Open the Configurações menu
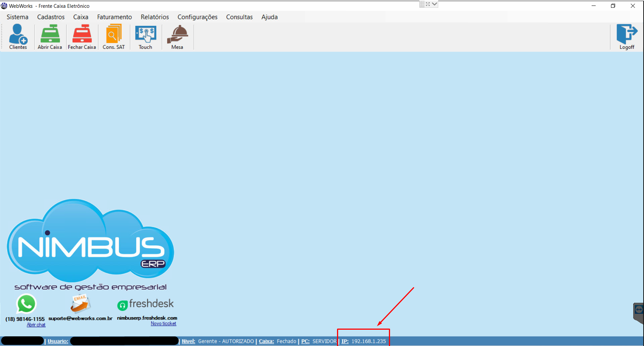Screen dimensions: 644x346 click(198, 17)
